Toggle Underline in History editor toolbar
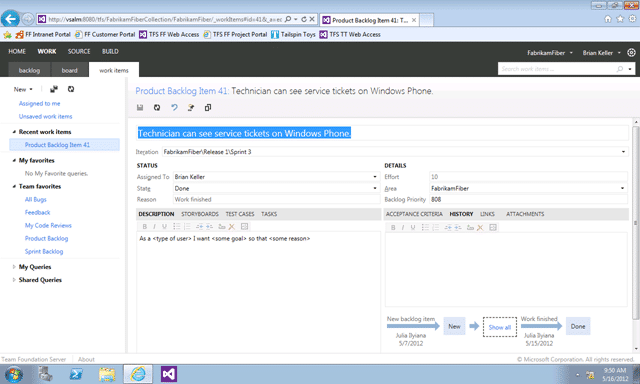 tap(413, 227)
